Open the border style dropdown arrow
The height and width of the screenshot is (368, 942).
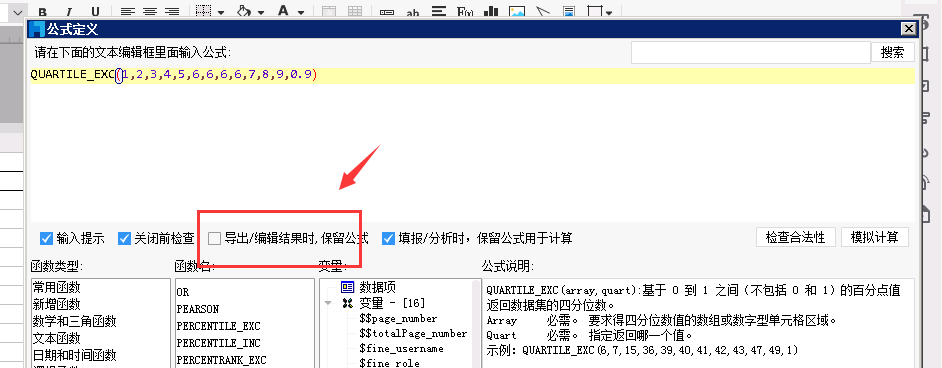pos(221,12)
